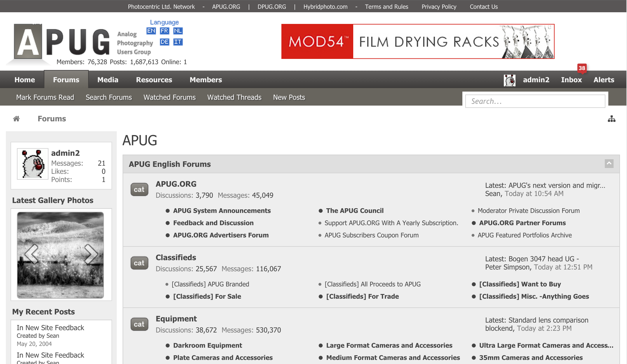Collapse the APUG English Forums category
This screenshot has height=364, width=627.
coord(609,164)
